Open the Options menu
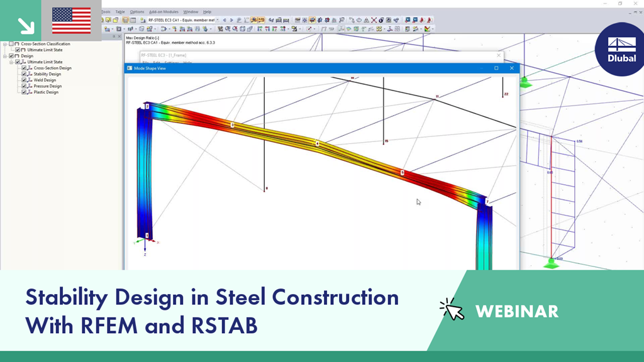This screenshot has width=644, height=362. [137, 12]
